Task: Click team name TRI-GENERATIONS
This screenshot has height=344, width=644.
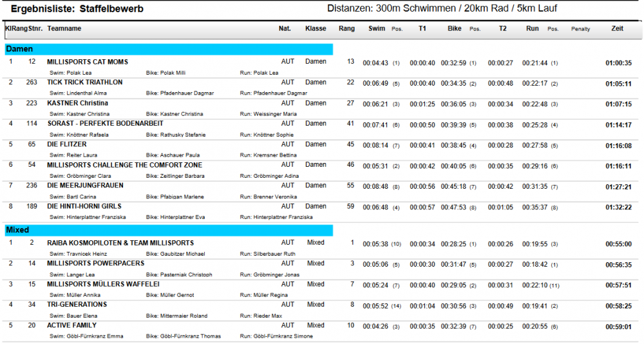Action: pyautogui.click(x=77, y=305)
